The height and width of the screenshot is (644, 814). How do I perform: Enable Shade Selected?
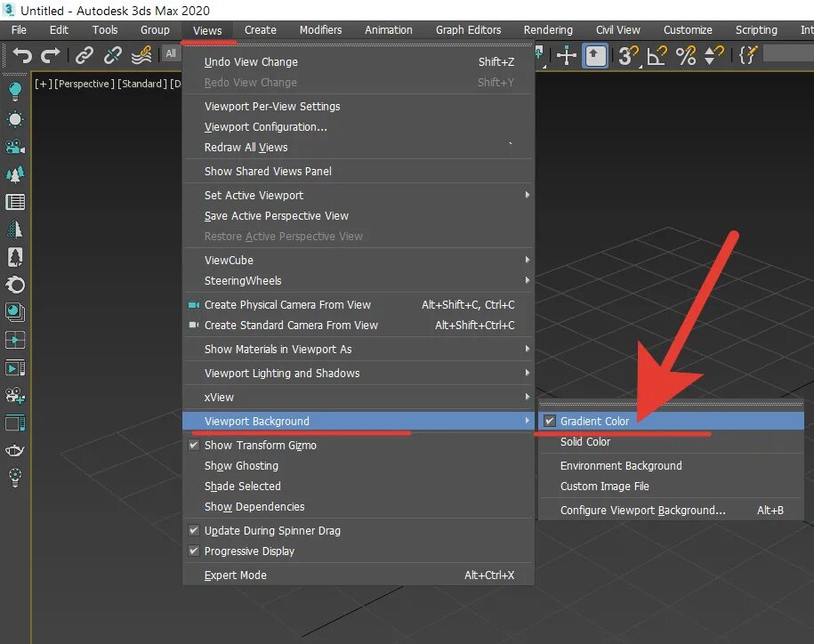click(x=359, y=486)
